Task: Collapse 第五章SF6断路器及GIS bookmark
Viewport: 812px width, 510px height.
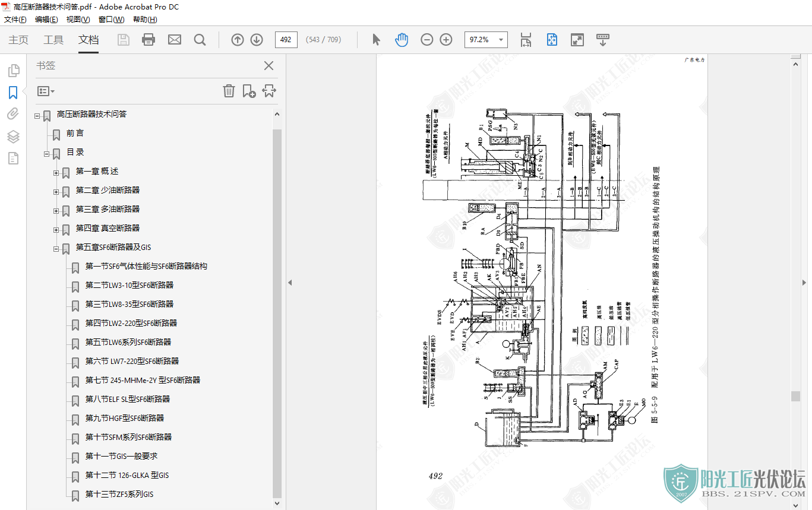Action: tap(56, 249)
